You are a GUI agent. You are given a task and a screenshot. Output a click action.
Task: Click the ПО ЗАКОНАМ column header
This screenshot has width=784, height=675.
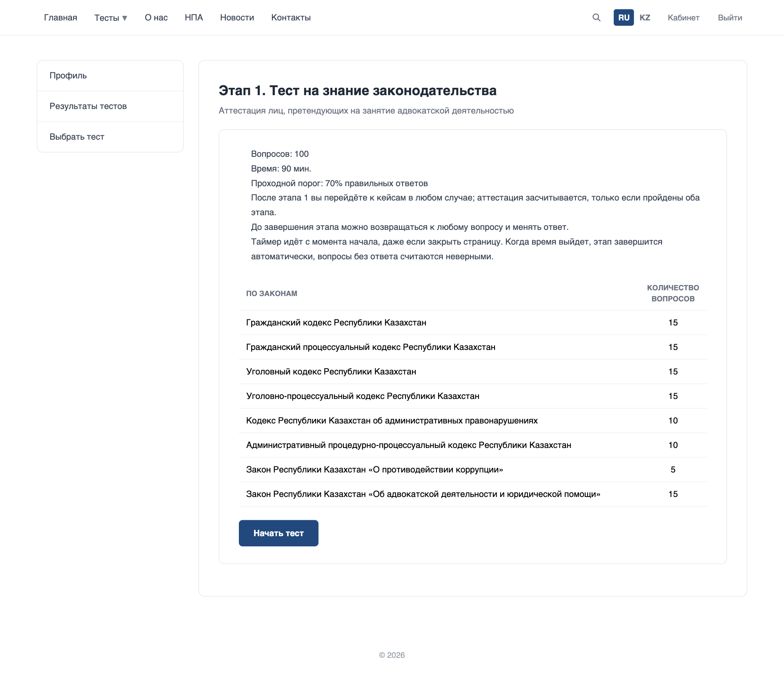point(272,293)
